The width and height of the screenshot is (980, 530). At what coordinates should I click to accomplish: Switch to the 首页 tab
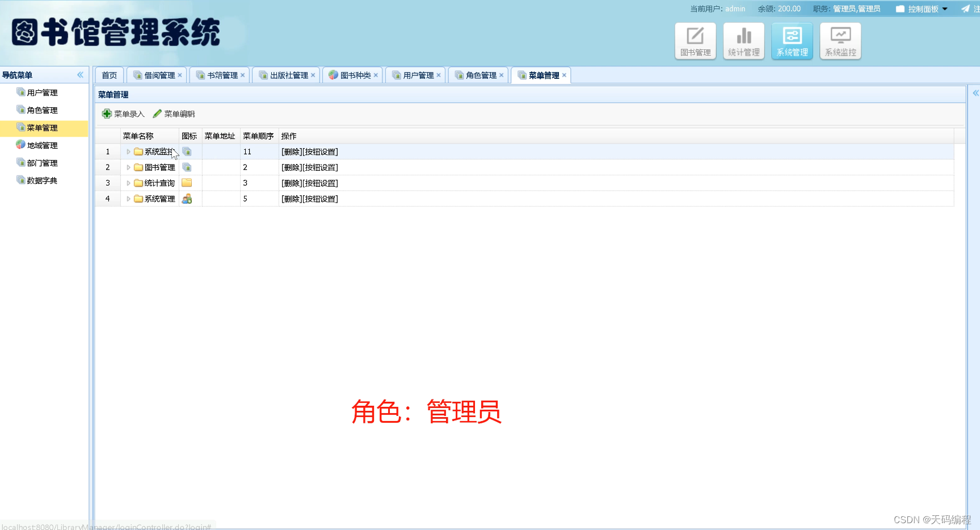coord(109,75)
